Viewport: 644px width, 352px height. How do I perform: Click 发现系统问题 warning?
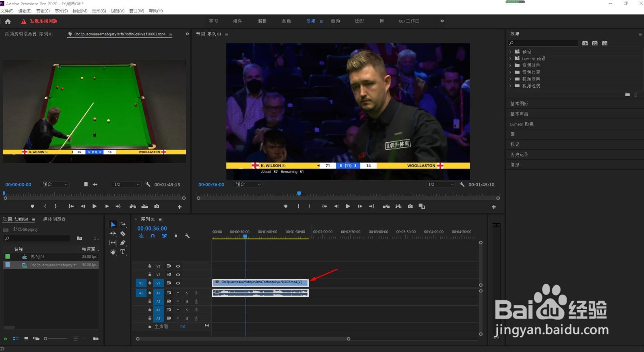39,21
